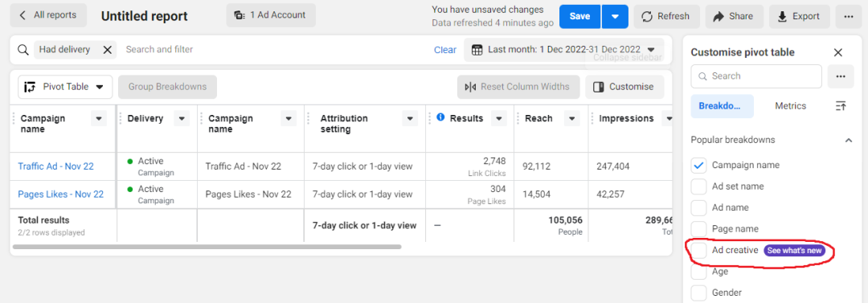This screenshot has height=303, width=868.
Task: Remove the Had delivery filter chip
Action: point(108,49)
